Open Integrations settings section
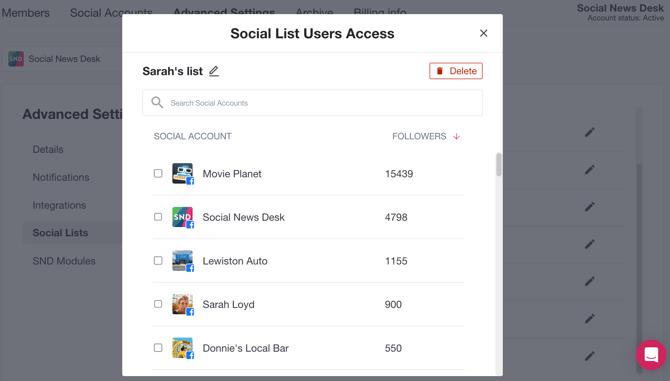Viewport: 670px width, 381px height. pyautogui.click(x=59, y=205)
